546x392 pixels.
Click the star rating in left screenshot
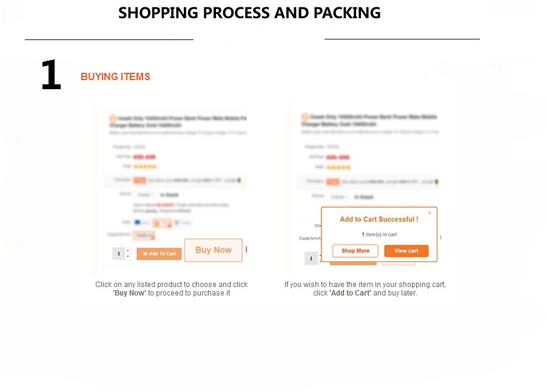145,166
